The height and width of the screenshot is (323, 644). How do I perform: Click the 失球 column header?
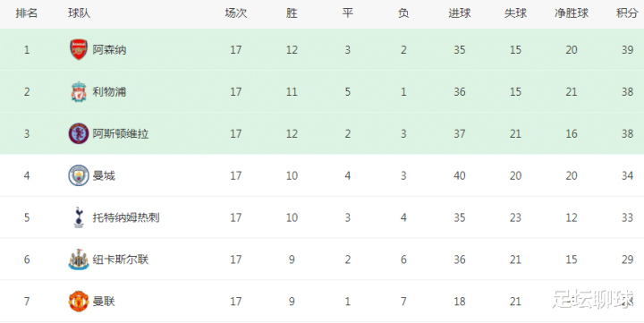pos(515,13)
